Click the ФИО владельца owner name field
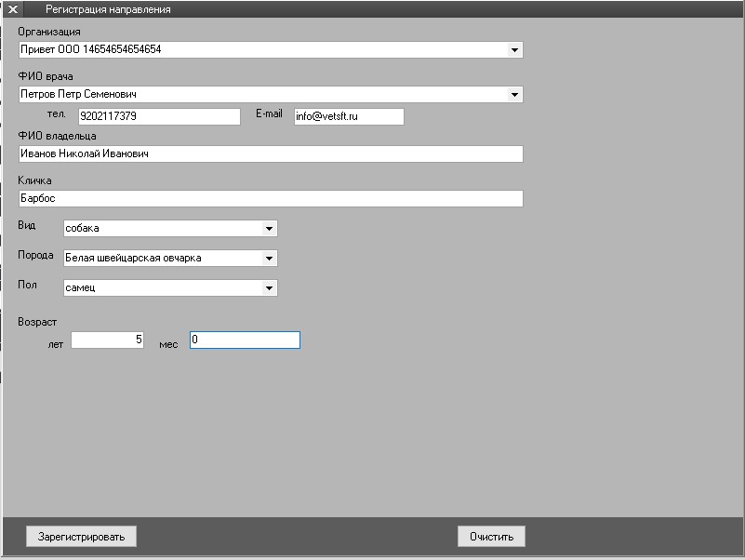This screenshot has width=745, height=560. [270, 153]
